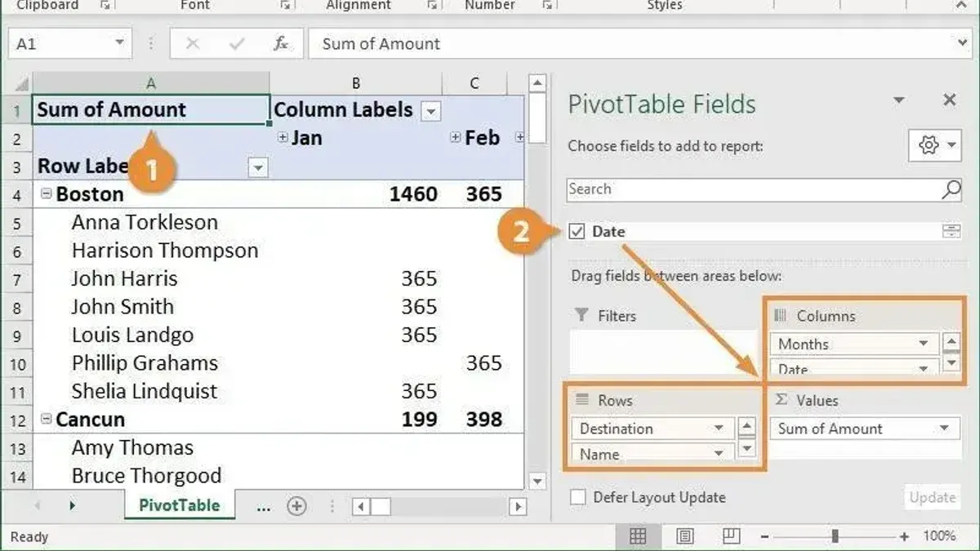Open the Row Labels filter dropdown
The width and height of the screenshot is (980, 551).
click(258, 167)
